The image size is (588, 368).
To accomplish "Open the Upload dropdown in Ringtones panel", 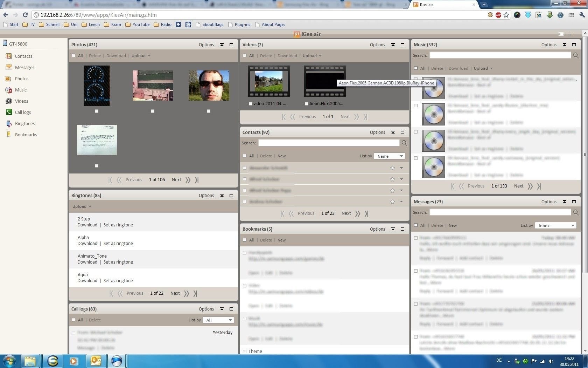I will coord(82,206).
